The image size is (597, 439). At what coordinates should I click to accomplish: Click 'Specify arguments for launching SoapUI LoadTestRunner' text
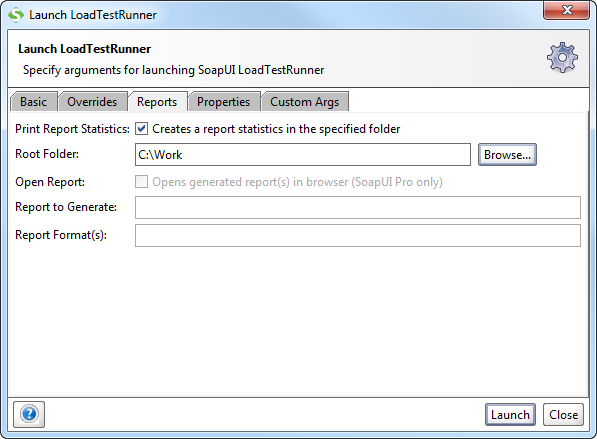tap(174, 70)
